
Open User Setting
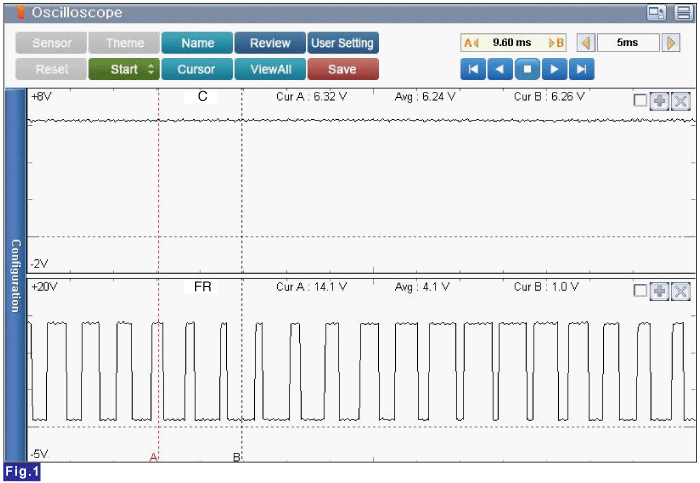tap(343, 43)
